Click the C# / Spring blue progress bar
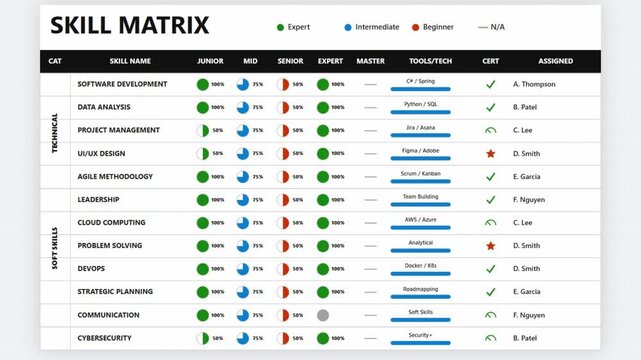641x360 pixels. 420,89
